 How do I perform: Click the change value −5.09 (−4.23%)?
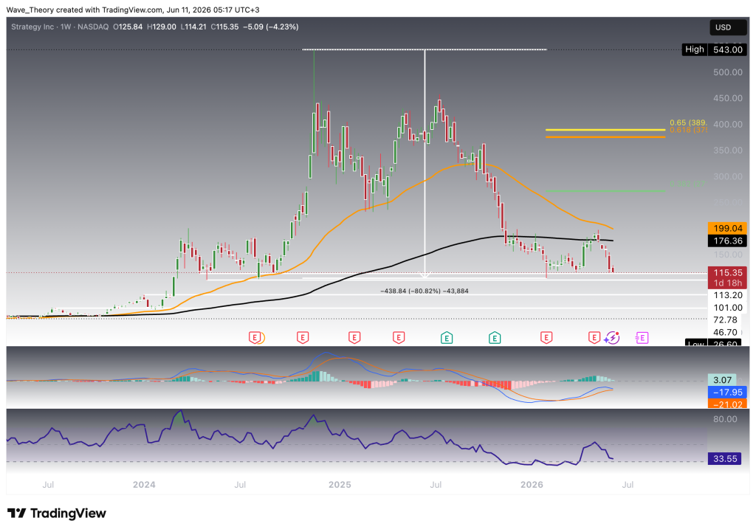[x=270, y=27]
